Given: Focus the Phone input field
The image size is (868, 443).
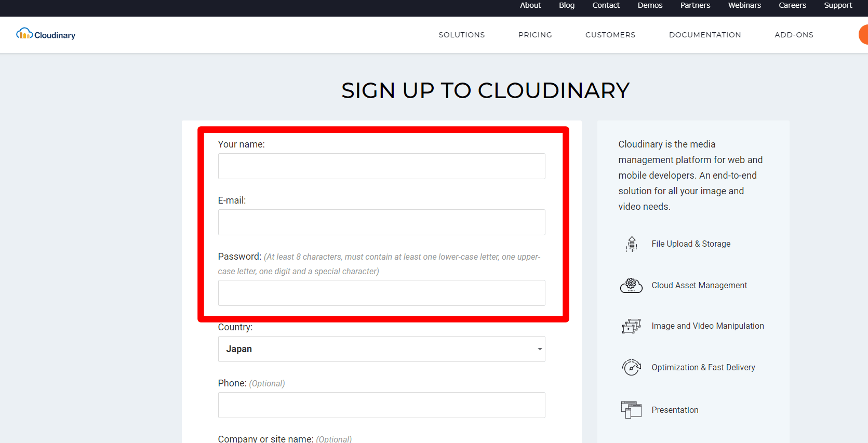Looking at the screenshot, I should (x=381, y=405).
